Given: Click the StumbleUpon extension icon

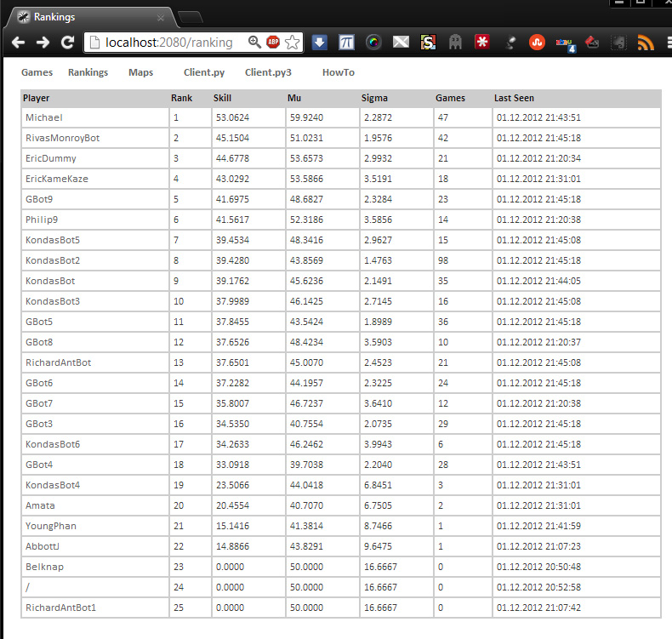Looking at the screenshot, I should click(537, 42).
